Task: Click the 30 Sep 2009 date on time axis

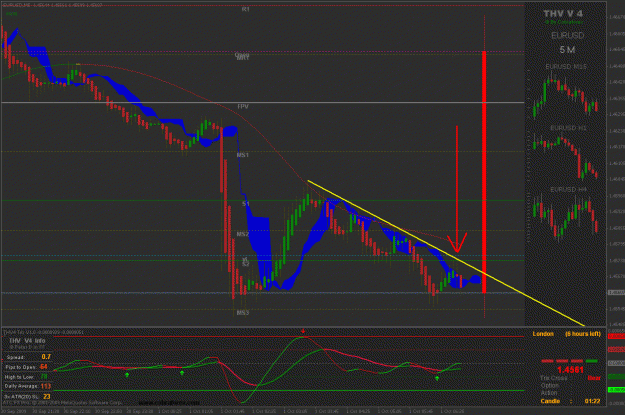Action: click(x=14, y=411)
